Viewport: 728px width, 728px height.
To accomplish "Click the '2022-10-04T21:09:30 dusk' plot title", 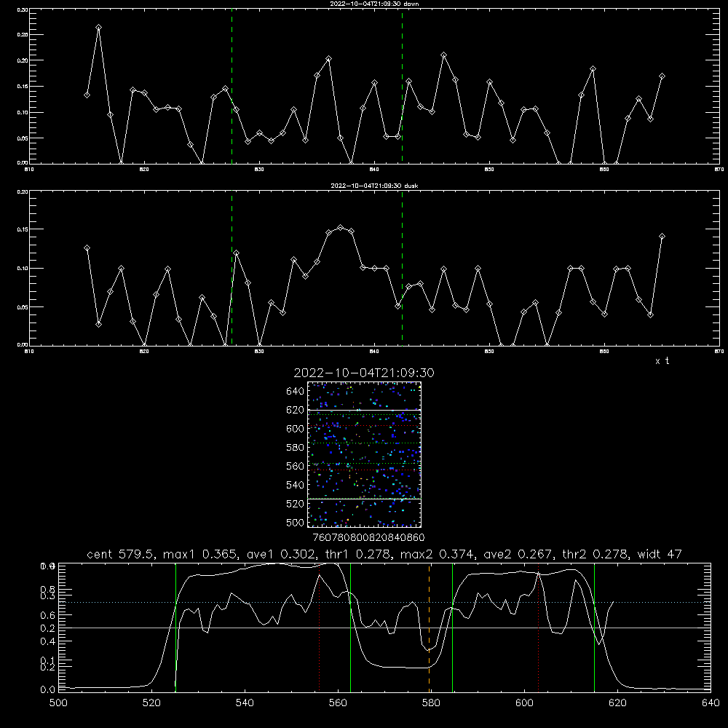I will [x=374, y=186].
